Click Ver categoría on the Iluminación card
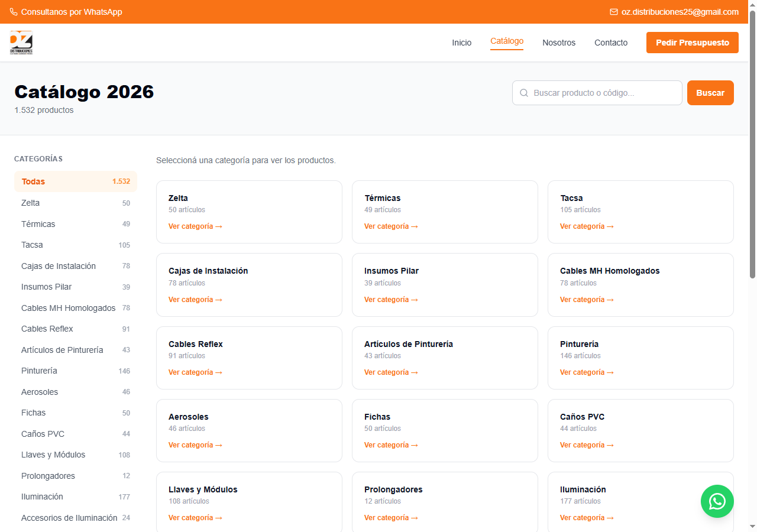Viewport: 757px width, 532px height. pyautogui.click(x=587, y=518)
